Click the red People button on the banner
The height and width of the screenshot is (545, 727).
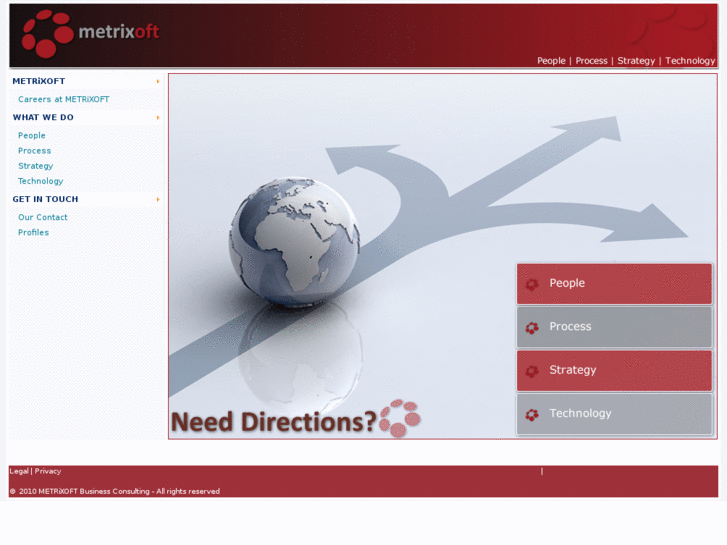pos(614,284)
